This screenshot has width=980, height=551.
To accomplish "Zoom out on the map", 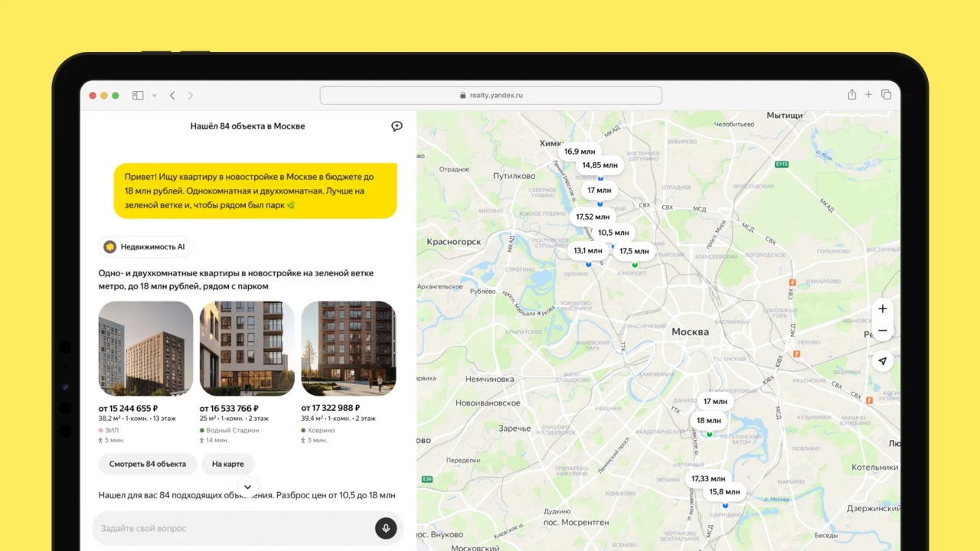I will [x=882, y=331].
